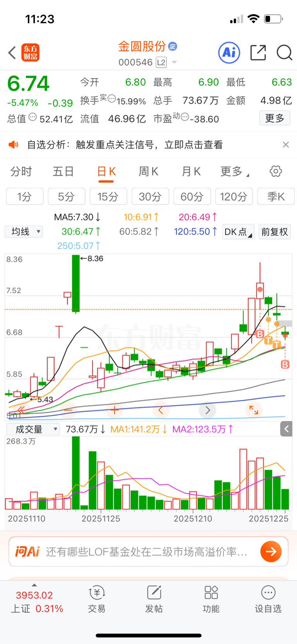Open the 东方财富 logo icon
This screenshot has height=644, width=297.
31,53
